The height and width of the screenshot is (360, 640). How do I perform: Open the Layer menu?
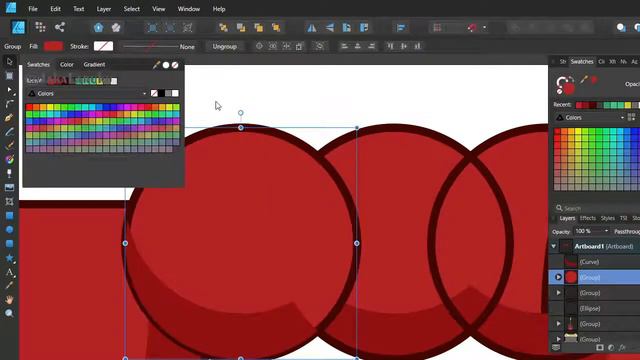tap(104, 9)
